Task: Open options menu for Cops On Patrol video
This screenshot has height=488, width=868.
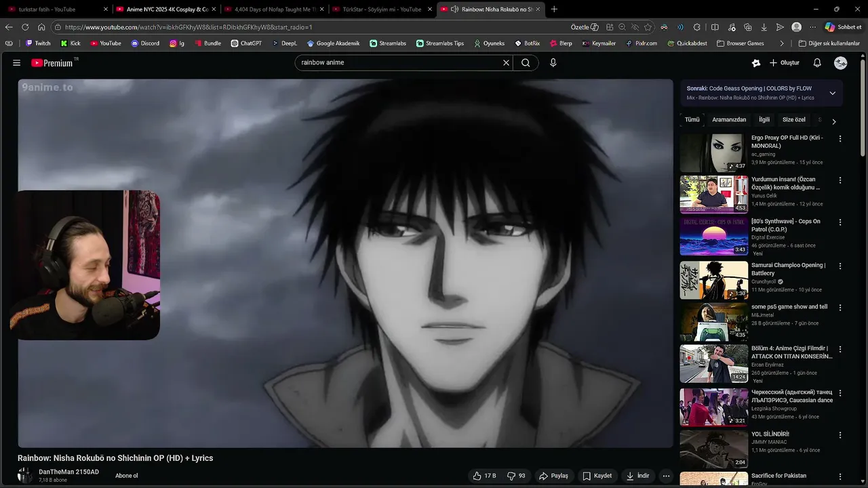Action: pos(840,222)
